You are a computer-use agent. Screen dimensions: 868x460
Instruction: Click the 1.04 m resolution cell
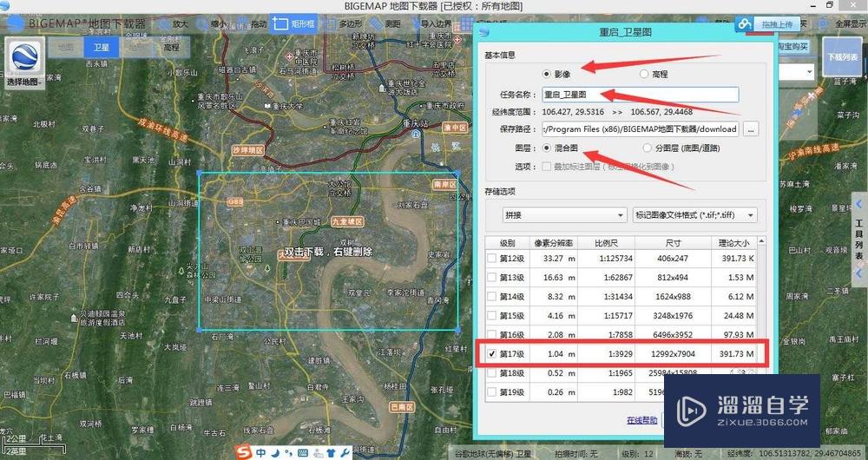tap(554, 354)
